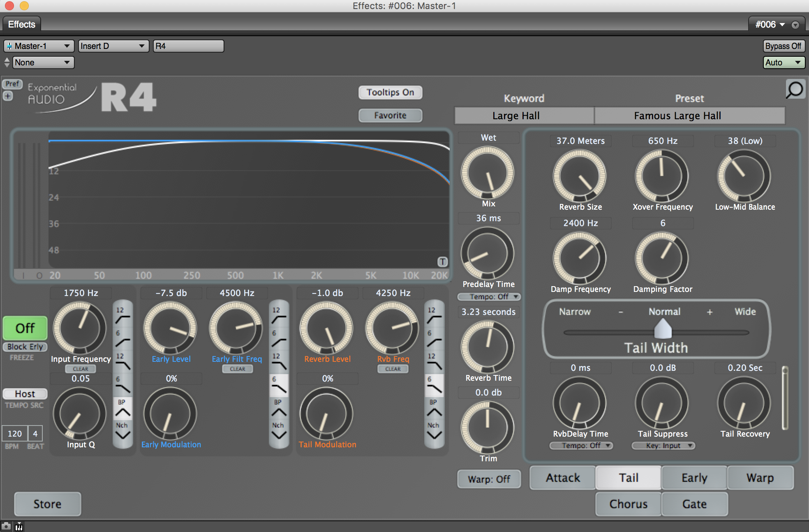Toggle the green Freeze Off button

click(25, 328)
